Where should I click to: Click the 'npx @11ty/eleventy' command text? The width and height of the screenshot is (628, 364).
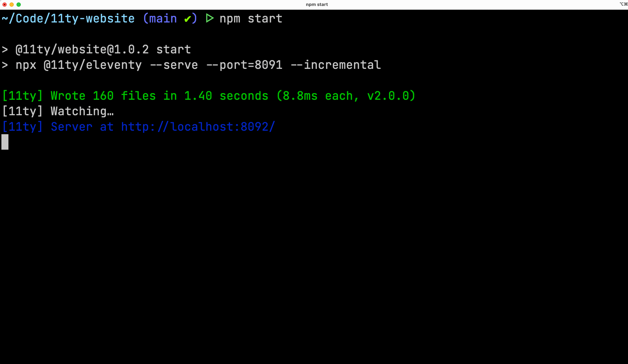click(x=79, y=65)
